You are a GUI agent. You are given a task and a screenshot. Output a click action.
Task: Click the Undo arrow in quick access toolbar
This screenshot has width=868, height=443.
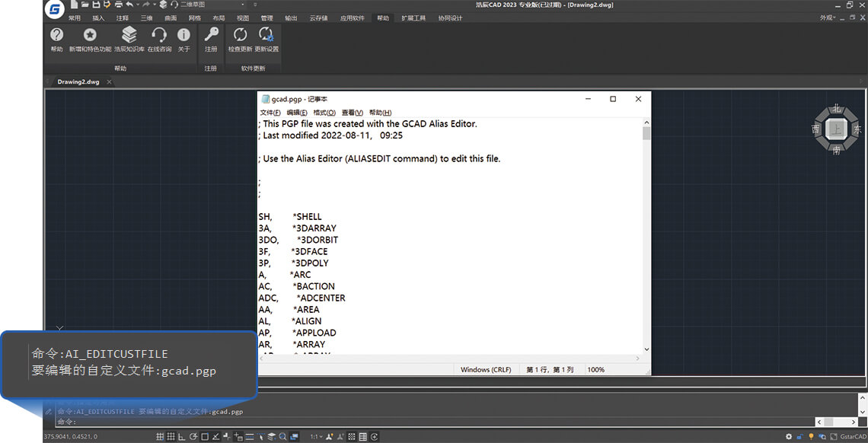(129, 5)
